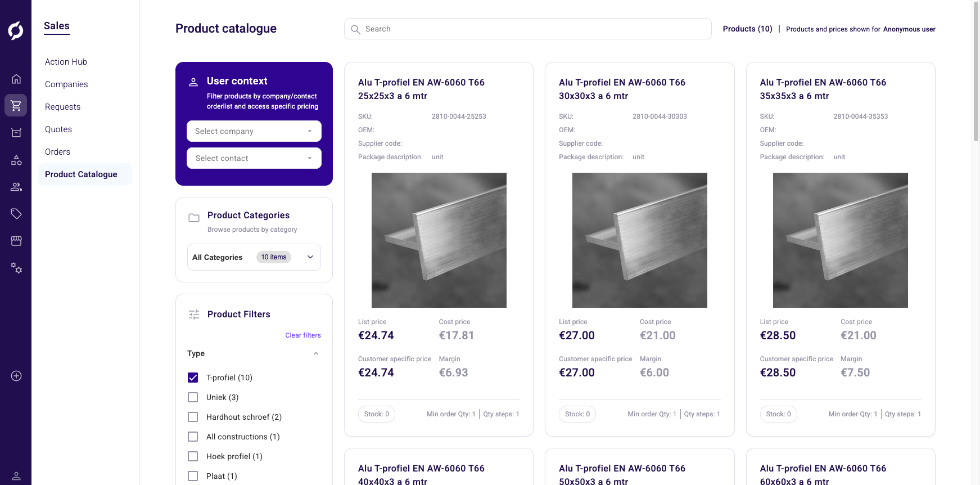Click inside the Search field
Viewport: 980px width, 485px height.
pos(527,29)
